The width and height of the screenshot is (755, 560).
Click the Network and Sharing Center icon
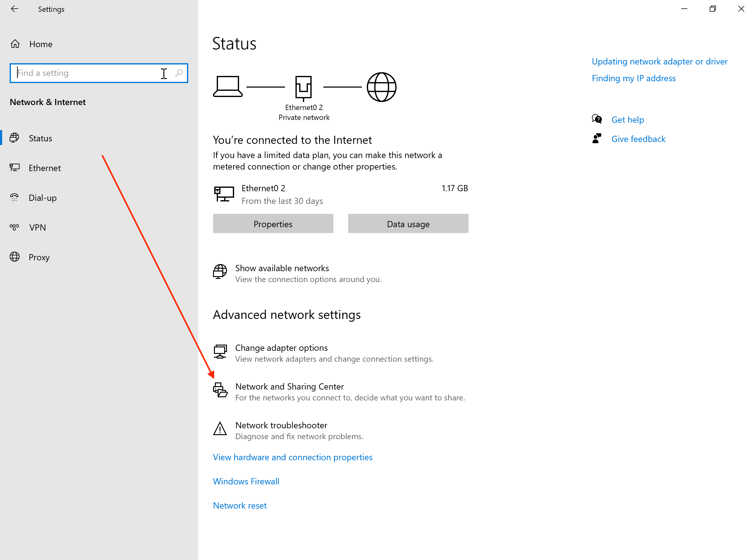point(220,390)
